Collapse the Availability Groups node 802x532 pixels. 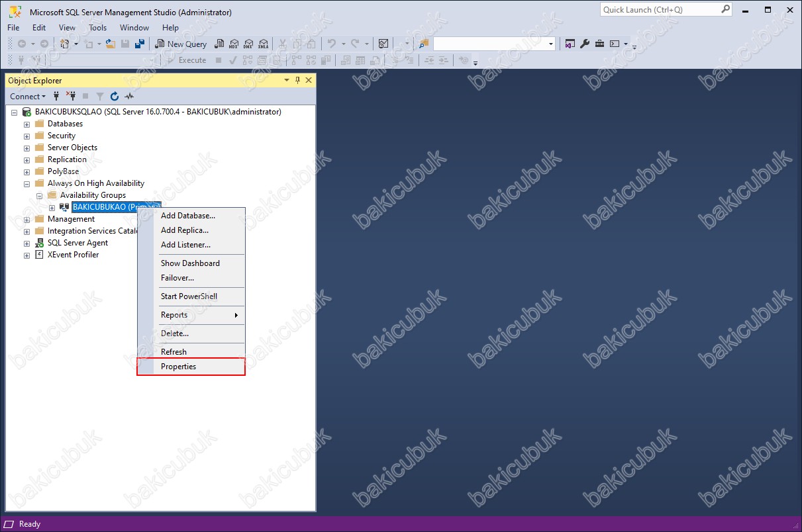click(x=39, y=195)
